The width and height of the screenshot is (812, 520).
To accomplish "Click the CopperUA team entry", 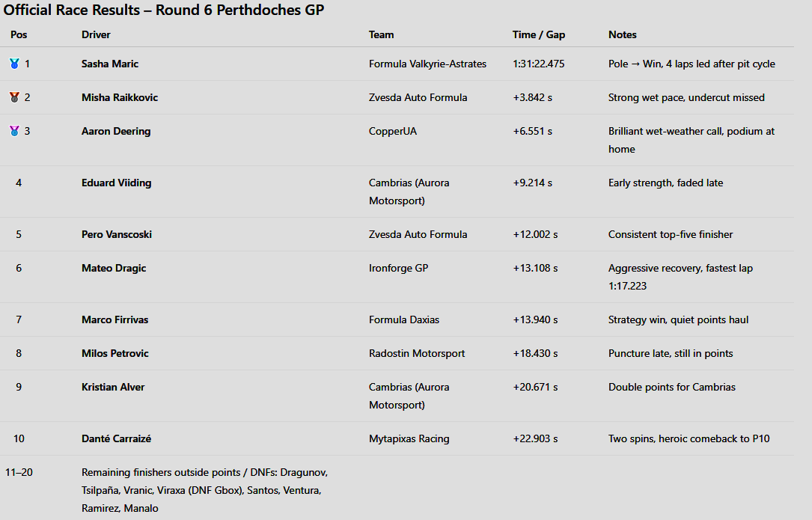I will [393, 132].
